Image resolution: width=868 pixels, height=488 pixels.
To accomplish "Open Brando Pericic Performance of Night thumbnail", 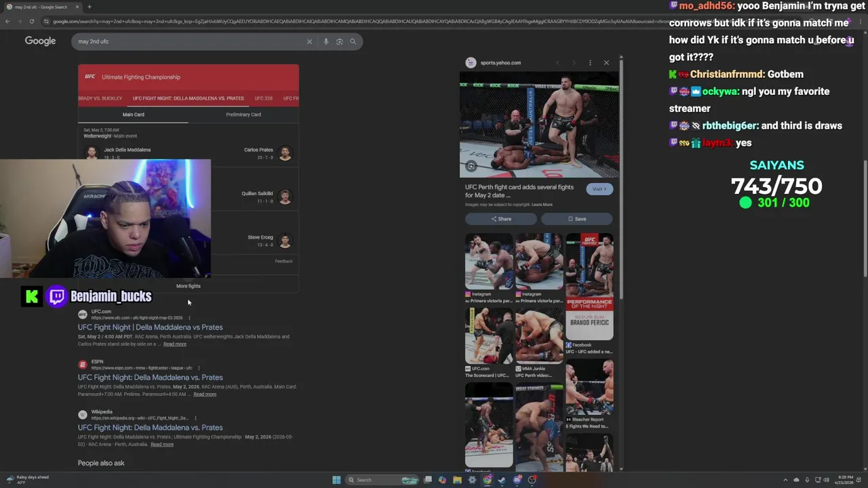I will pos(589,287).
